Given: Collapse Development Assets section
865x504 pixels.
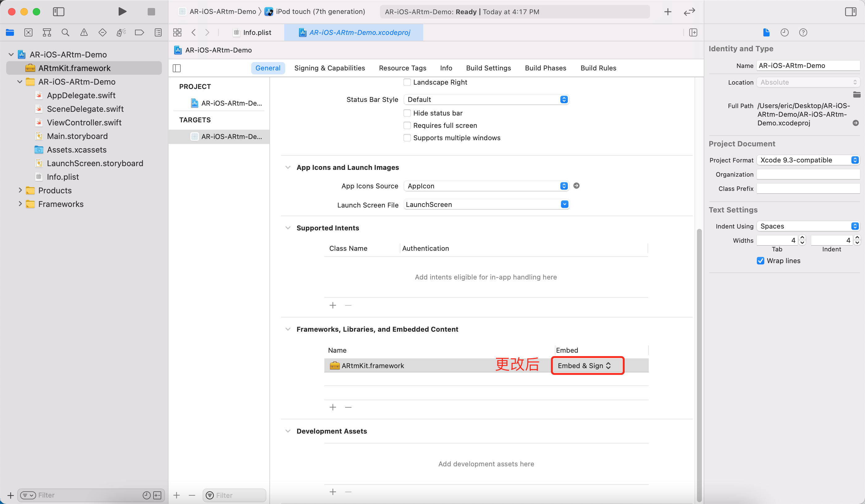Looking at the screenshot, I should 288,431.
